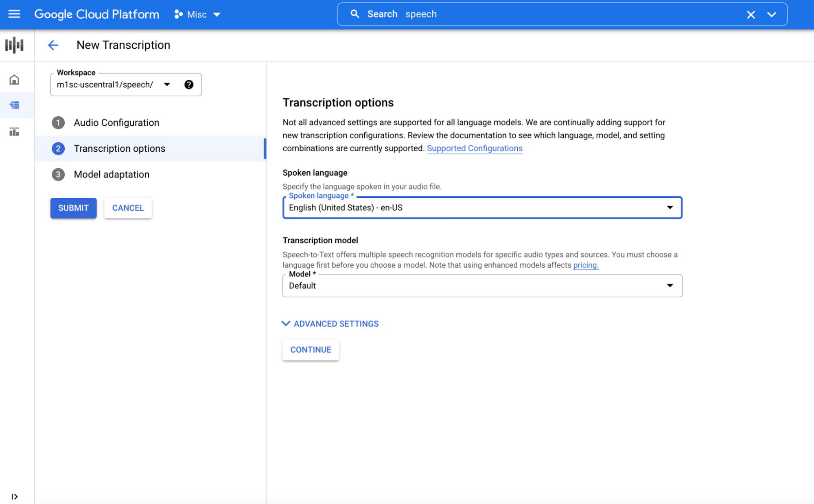Click the search magnifier icon
Screen dimensions: 814x504
(355, 14)
